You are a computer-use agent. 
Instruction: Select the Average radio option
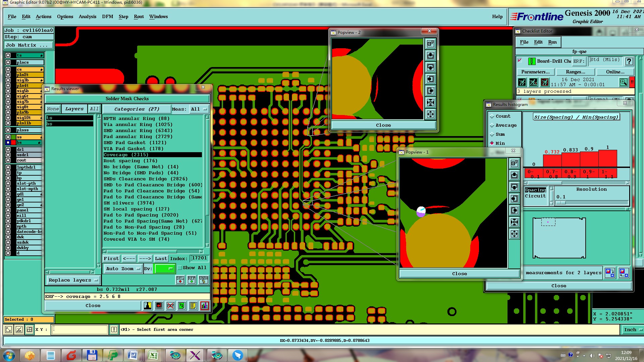(x=492, y=125)
